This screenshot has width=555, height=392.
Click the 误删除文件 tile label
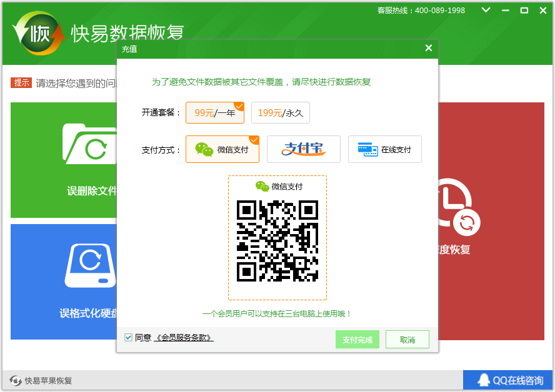[x=92, y=191]
